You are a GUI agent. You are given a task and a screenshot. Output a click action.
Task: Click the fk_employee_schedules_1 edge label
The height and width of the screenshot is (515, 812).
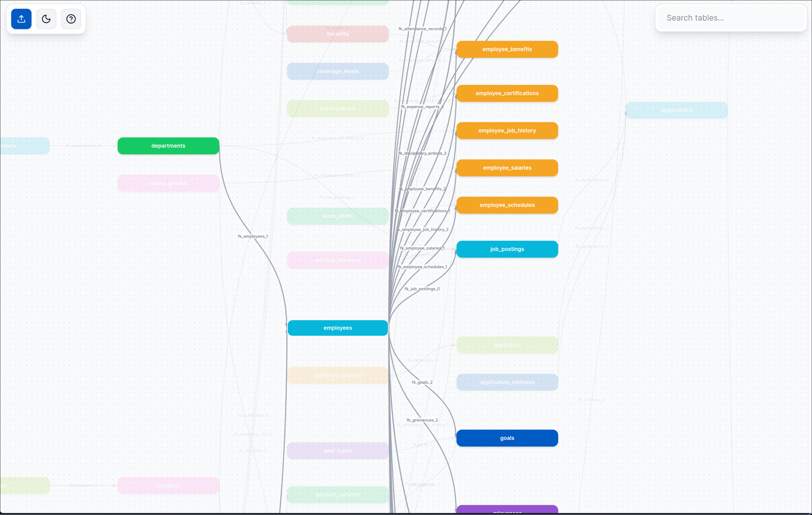tap(422, 267)
